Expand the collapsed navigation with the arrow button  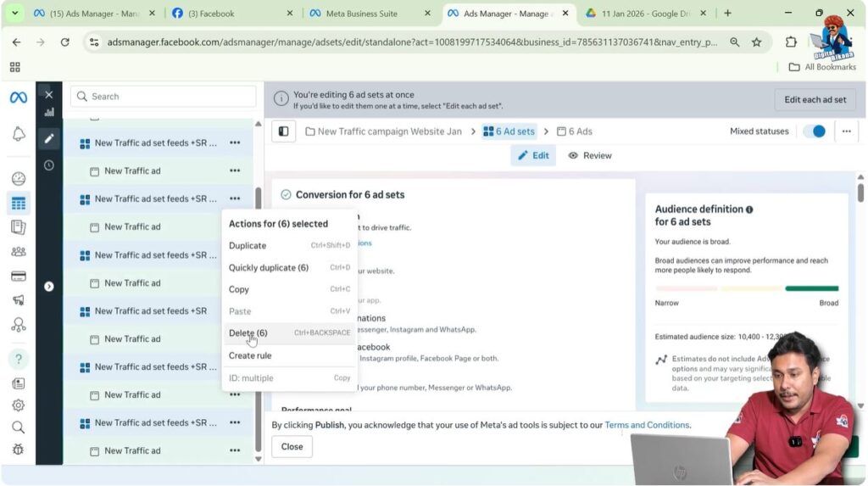click(48, 287)
